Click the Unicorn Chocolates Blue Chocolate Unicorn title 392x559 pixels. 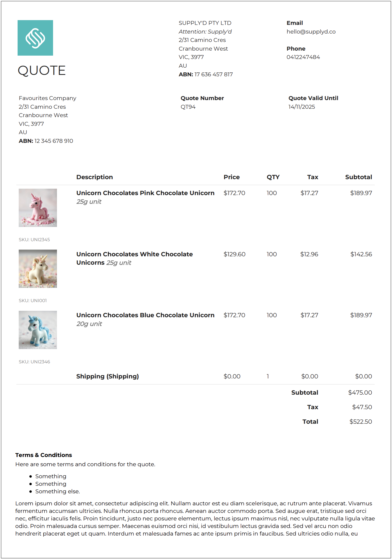[145, 315]
